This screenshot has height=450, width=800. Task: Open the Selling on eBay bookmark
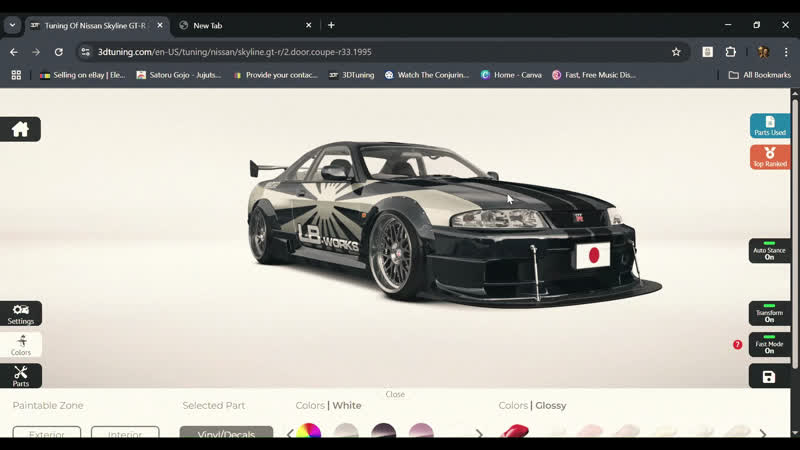(82, 75)
